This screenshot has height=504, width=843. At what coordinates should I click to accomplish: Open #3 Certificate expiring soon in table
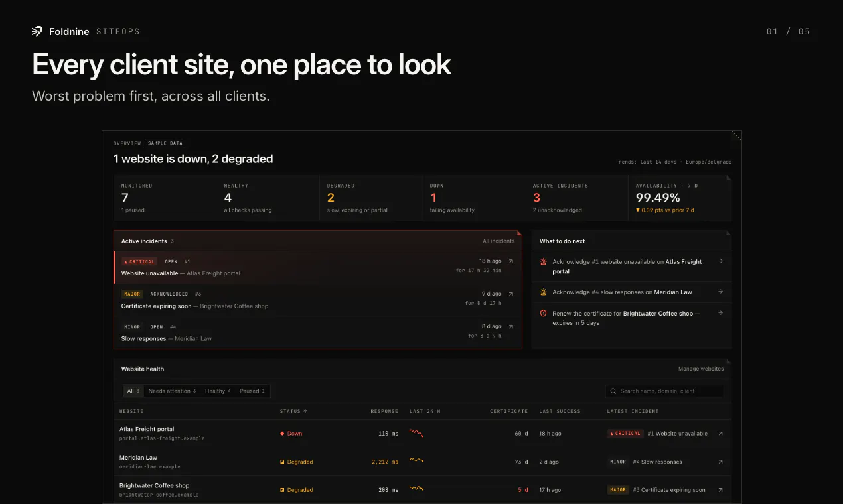669,490
